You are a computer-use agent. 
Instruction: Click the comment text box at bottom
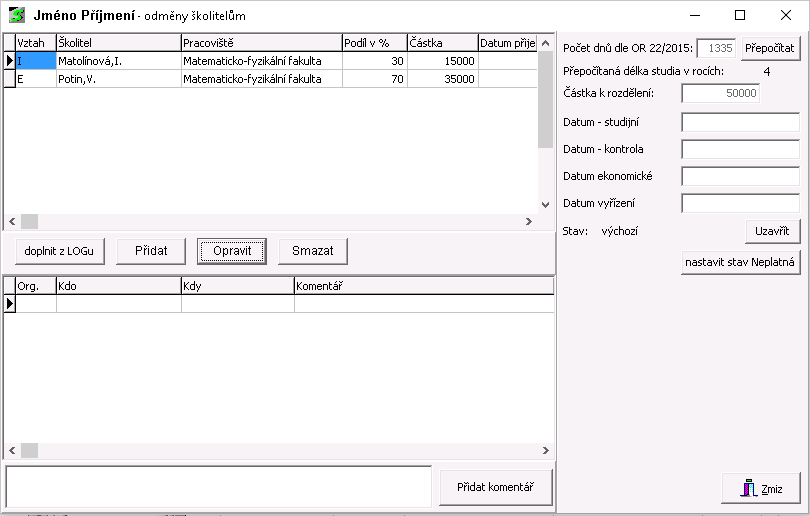218,487
